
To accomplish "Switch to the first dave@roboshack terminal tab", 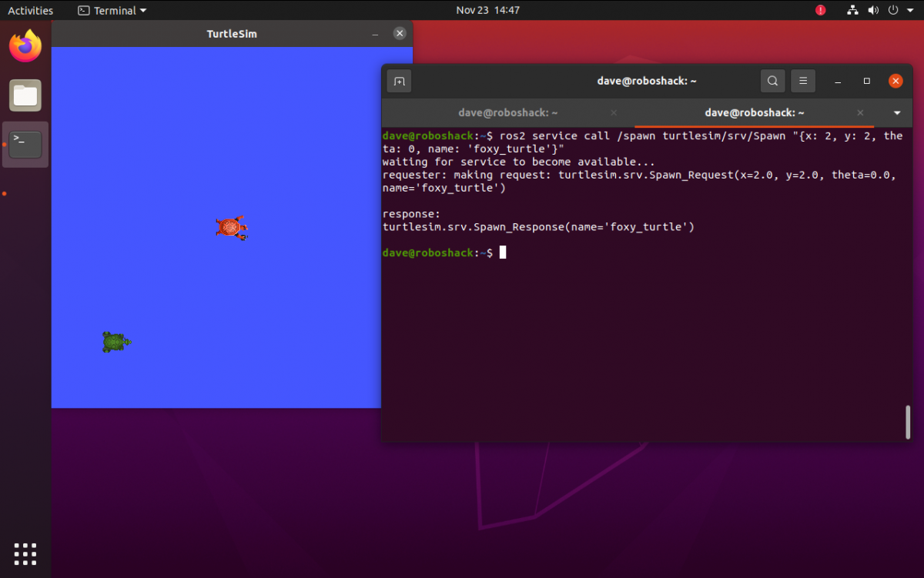I will [507, 112].
